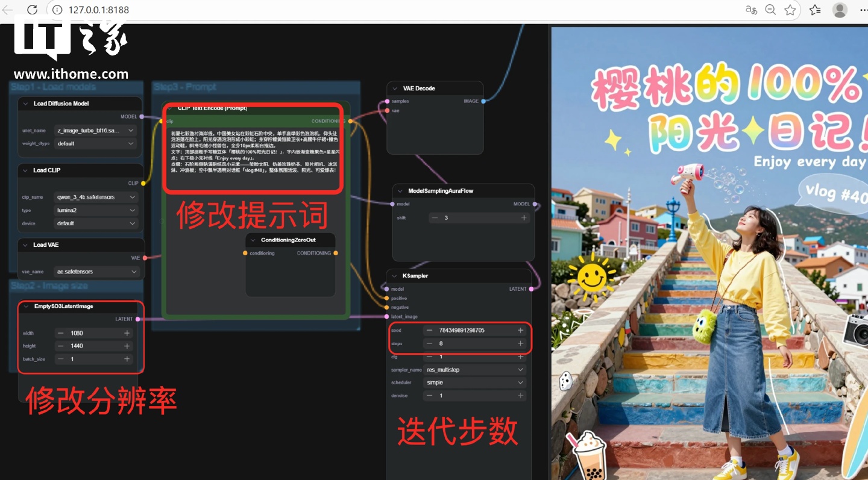Screen dimensions: 868x480
Task: Open the browser favorites list icon
Action: (815, 10)
